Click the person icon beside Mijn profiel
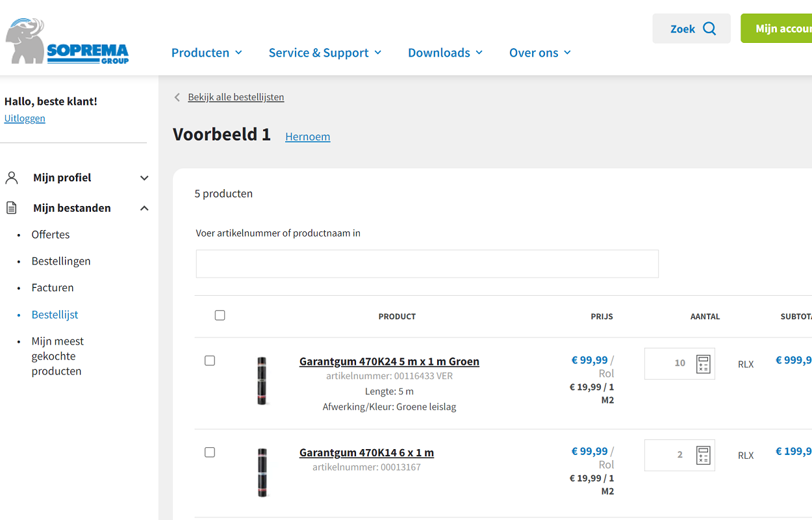812x520 pixels. point(12,177)
